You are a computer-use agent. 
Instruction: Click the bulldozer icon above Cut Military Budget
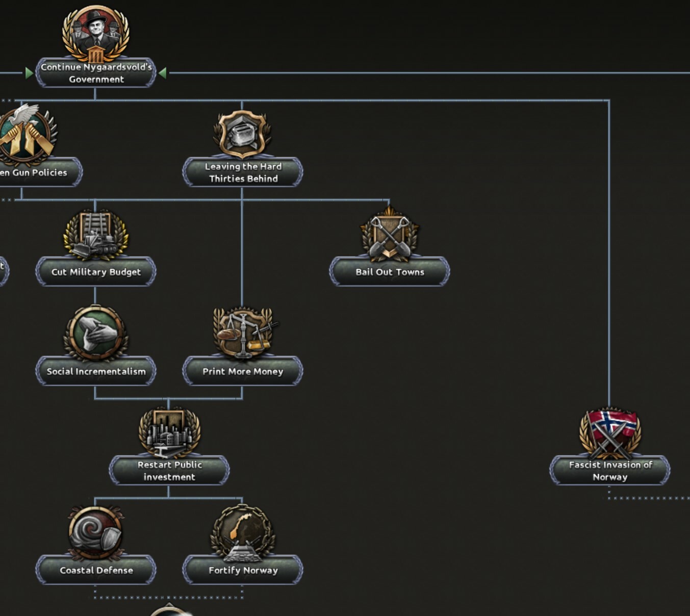tap(95, 235)
